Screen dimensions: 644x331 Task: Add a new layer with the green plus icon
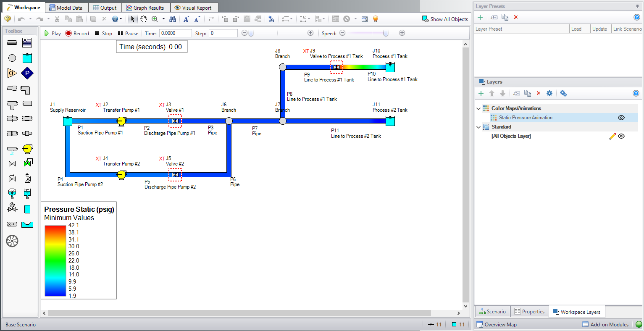(x=481, y=93)
